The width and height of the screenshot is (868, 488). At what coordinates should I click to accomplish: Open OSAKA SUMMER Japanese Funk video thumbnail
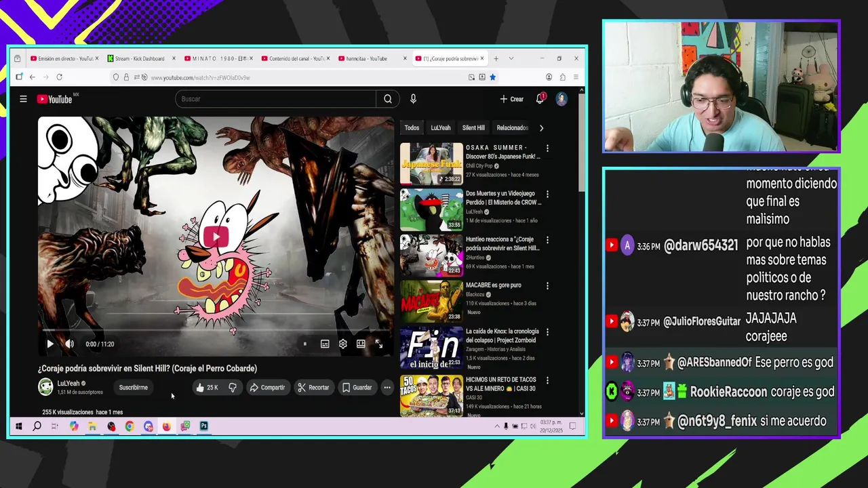coord(431,163)
